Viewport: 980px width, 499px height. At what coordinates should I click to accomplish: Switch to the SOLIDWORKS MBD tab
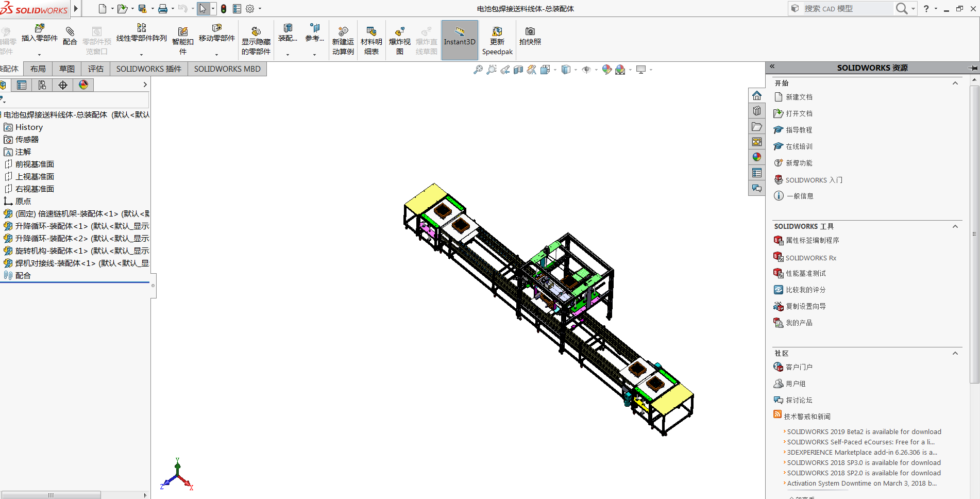(x=227, y=69)
